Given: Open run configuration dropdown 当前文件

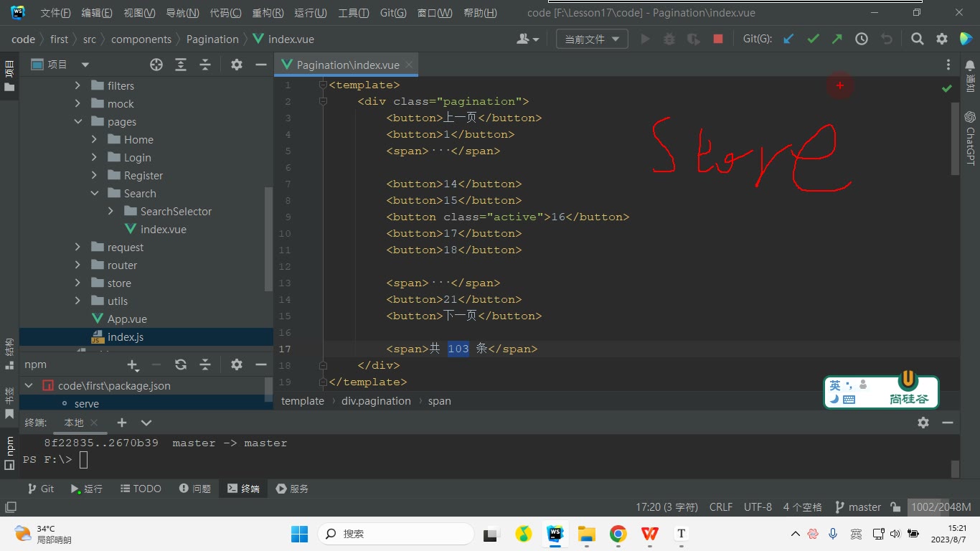Looking at the screenshot, I should coord(592,39).
